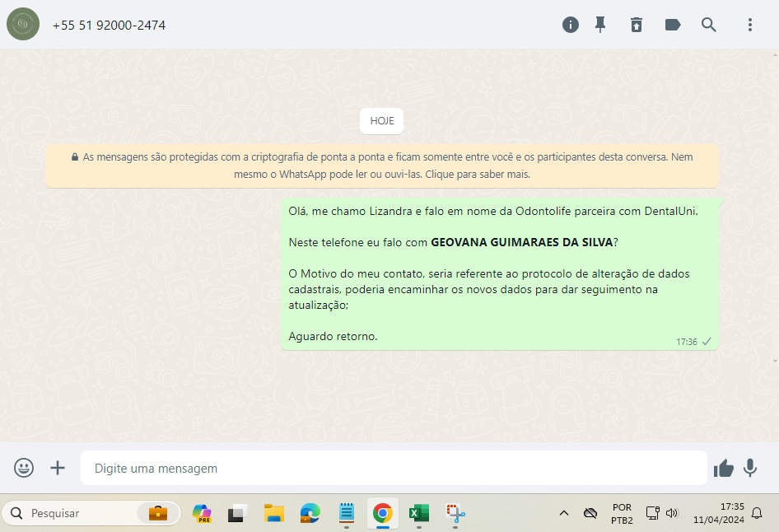Send a thumbs-up with the like icon
This screenshot has height=532, width=779.
[x=723, y=468]
